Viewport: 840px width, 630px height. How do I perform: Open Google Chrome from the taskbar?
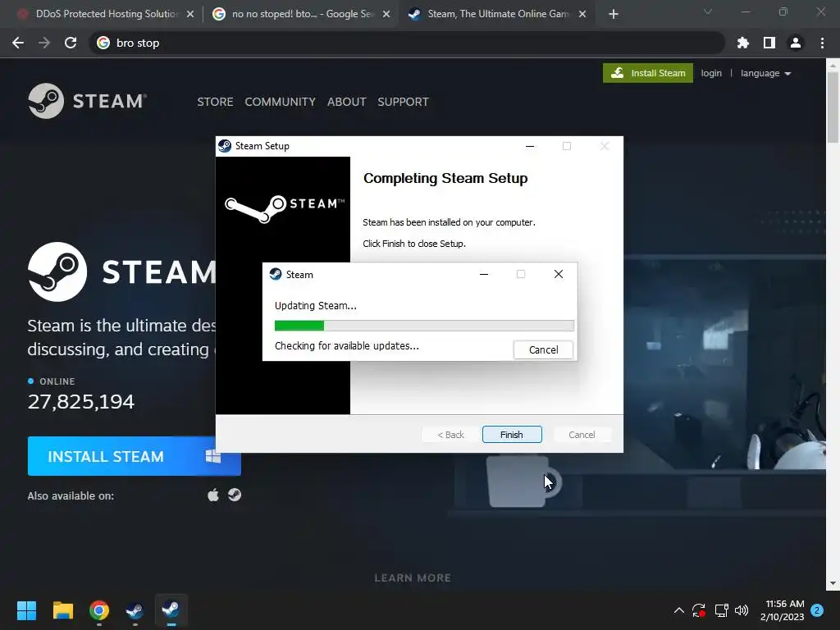(99, 610)
